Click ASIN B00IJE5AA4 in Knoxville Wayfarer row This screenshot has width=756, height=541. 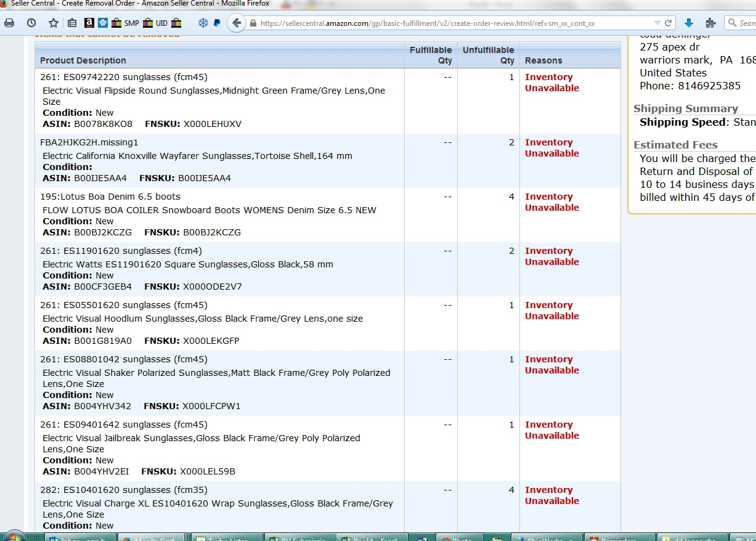tap(100, 178)
